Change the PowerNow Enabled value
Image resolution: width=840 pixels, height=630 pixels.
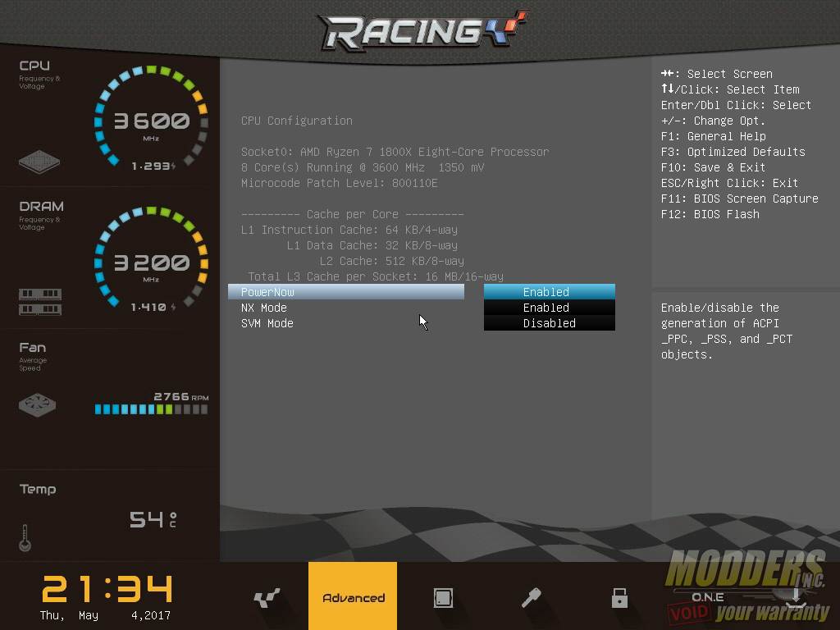point(549,292)
